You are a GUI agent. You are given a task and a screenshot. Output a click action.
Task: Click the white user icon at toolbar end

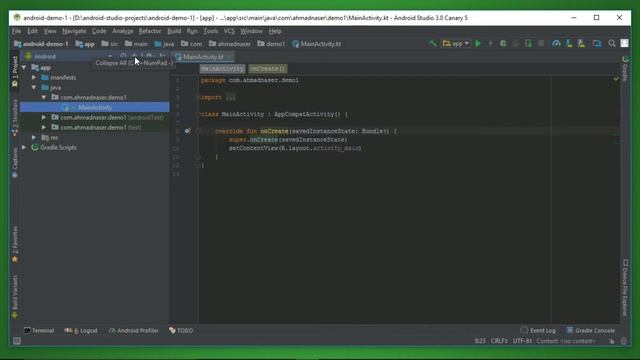[x=624, y=43]
